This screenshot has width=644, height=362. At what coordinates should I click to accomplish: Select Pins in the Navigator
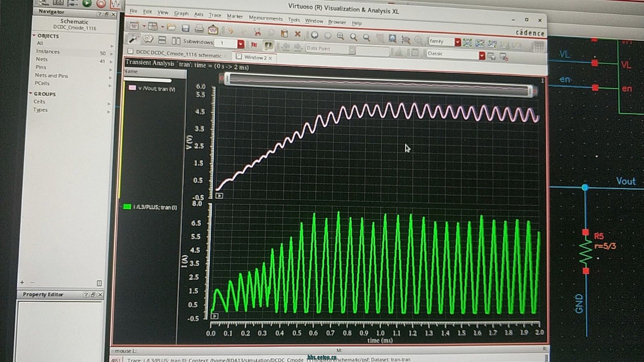coord(41,67)
